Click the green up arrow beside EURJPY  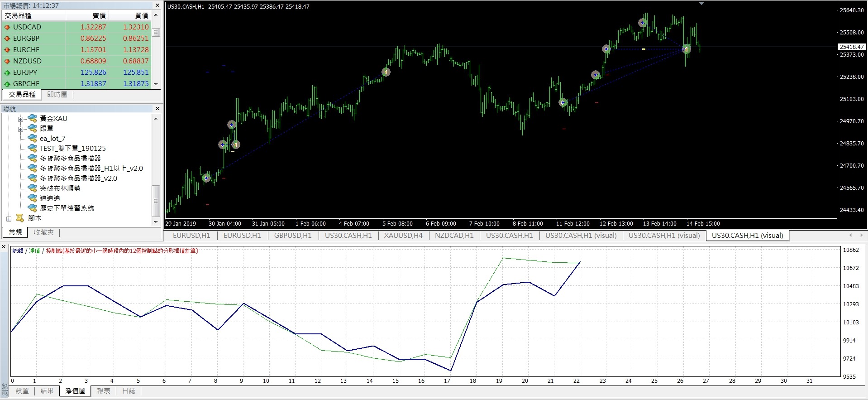(x=7, y=72)
